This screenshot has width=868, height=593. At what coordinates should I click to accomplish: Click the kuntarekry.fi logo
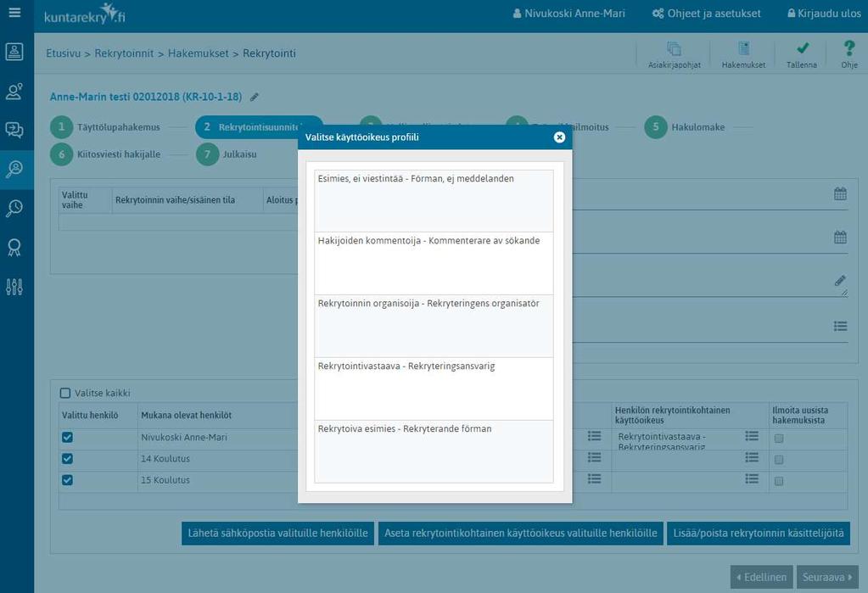pos(85,14)
